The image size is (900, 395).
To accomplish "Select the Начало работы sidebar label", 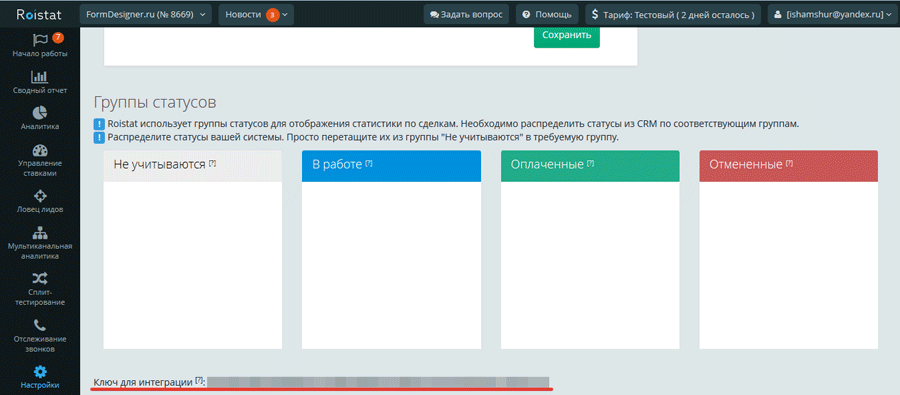I will pyautogui.click(x=40, y=54).
